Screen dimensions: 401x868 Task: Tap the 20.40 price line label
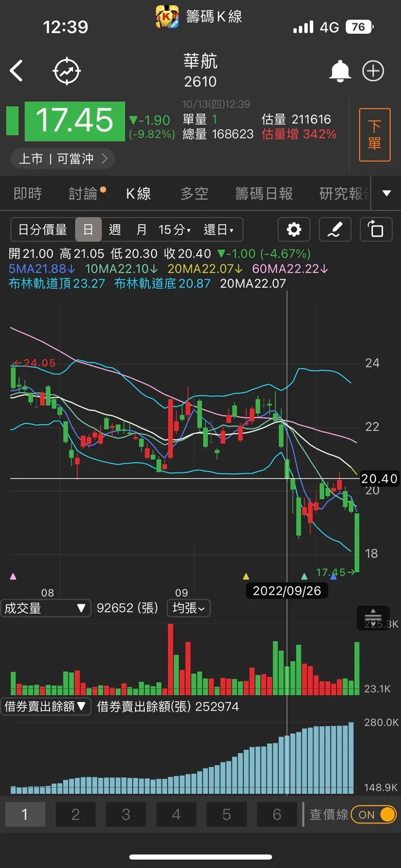point(379,478)
